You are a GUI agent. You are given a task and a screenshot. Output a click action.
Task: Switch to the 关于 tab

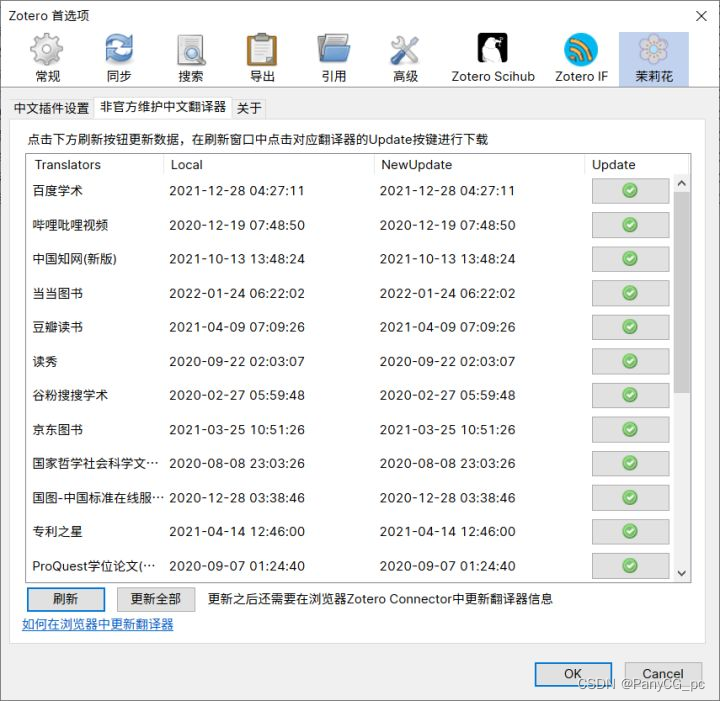tap(249, 108)
